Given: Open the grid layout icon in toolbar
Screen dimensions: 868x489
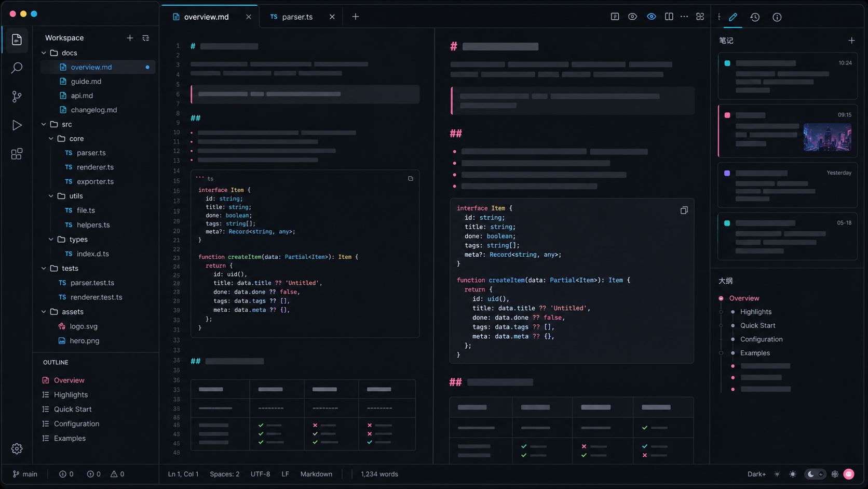Looking at the screenshot, I should click(700, 17).
